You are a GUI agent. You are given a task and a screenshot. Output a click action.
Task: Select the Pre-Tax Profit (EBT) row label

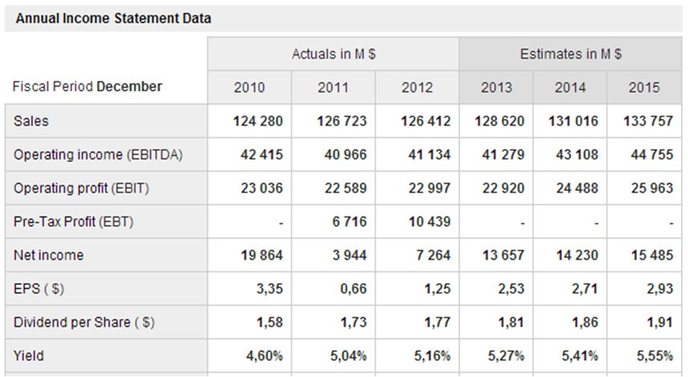(x=73, y=222)
